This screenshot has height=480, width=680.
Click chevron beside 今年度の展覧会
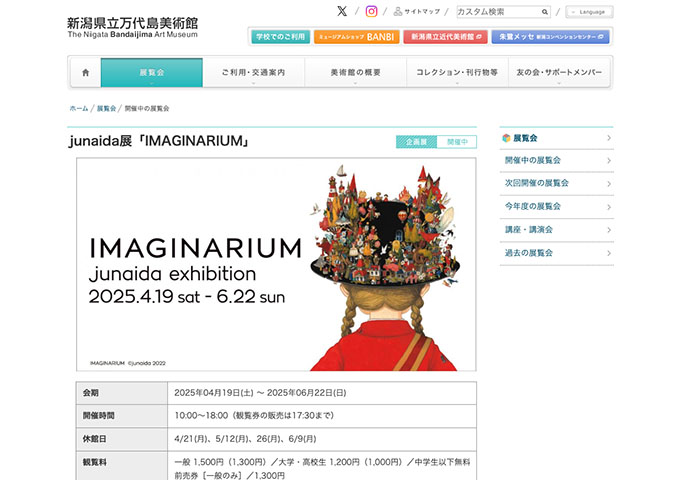click(x=609, y=207)
